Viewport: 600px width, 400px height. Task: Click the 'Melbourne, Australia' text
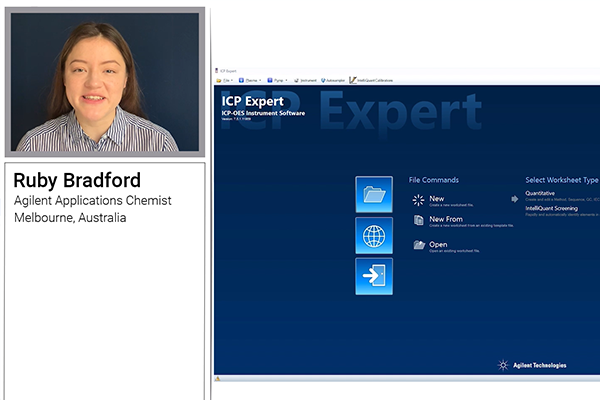pyautogui.click(x=70, y=217)
